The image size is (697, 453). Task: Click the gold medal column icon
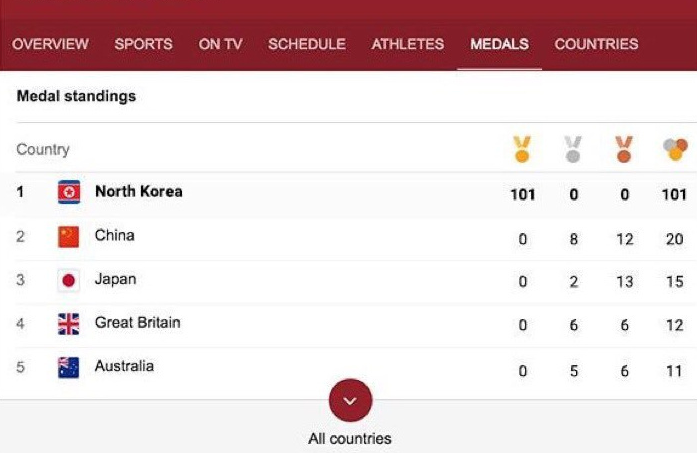pyautogui.click(x=522, y=150)
